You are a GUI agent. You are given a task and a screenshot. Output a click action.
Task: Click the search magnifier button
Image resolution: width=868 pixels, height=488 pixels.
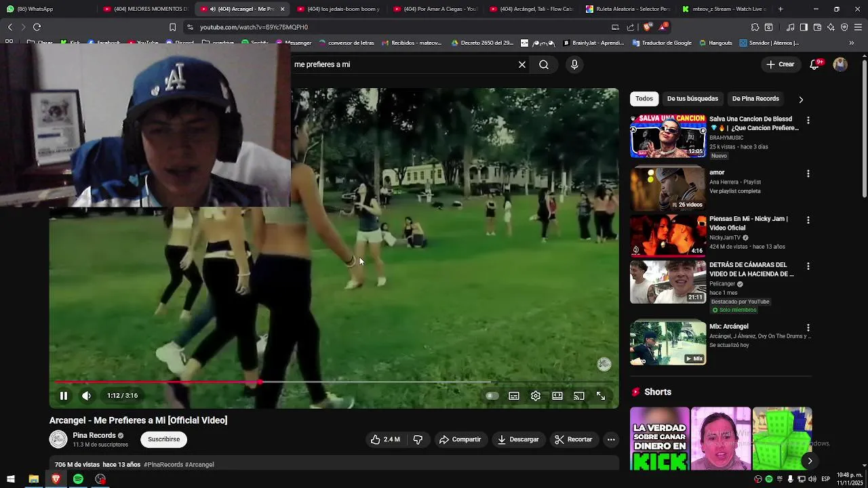click(x=544, y=64)
